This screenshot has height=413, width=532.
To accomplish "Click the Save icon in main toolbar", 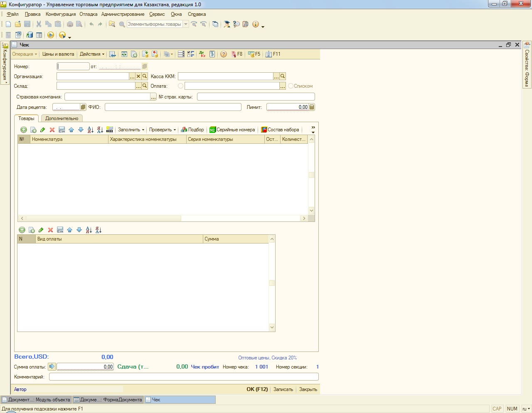I will (27, 24).
